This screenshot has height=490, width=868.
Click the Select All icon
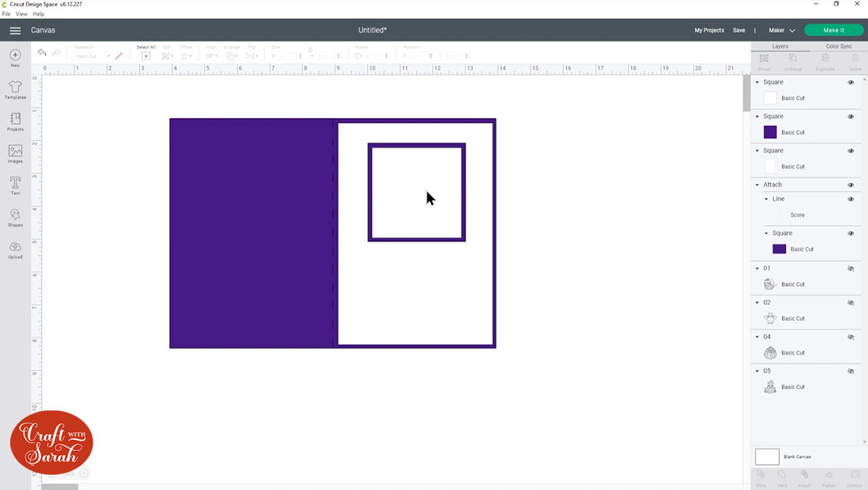point(146,56)
